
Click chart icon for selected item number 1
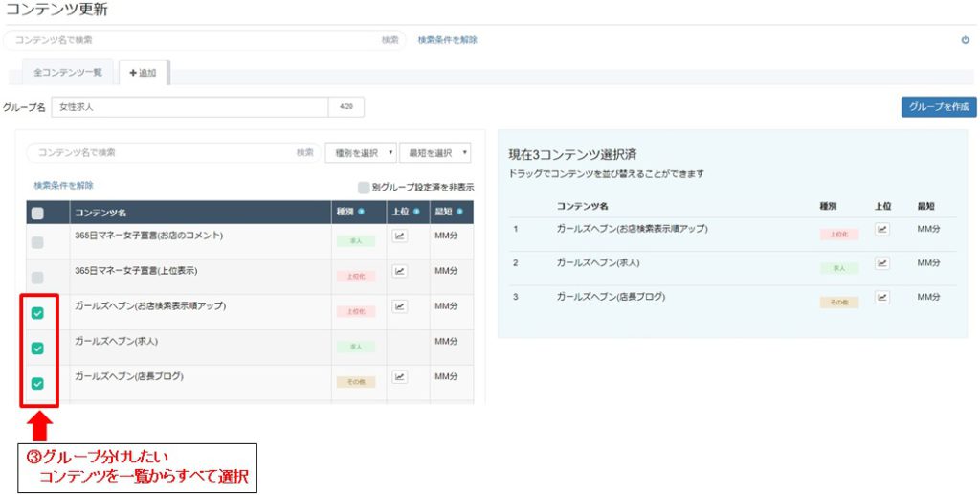881,230
